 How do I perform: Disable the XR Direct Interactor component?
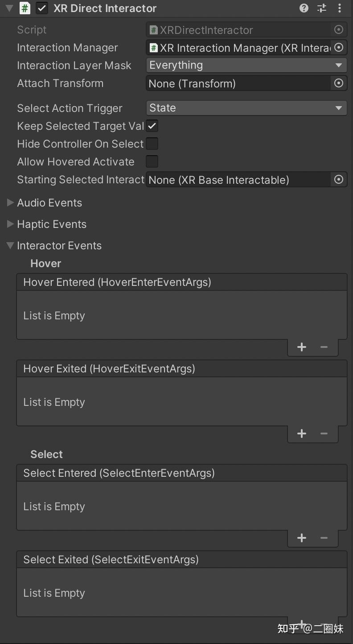pyautogui.click(x=41, y=8)
